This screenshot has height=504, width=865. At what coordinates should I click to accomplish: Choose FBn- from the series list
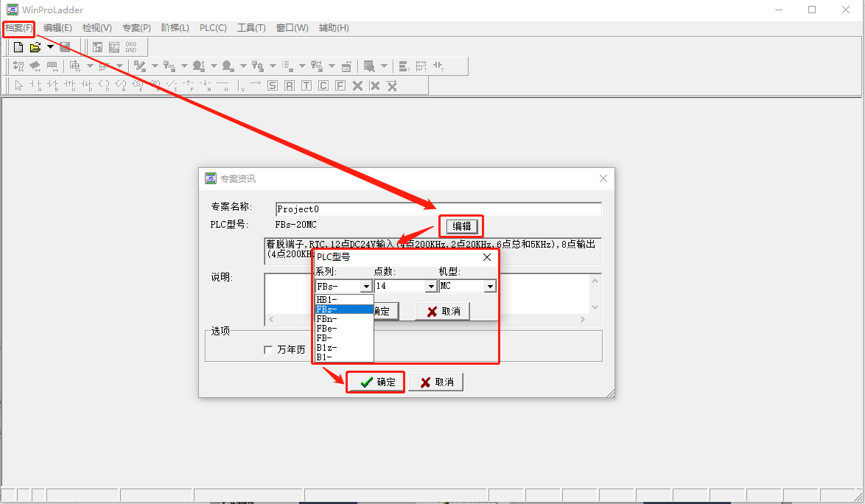(x=344, y=319)
